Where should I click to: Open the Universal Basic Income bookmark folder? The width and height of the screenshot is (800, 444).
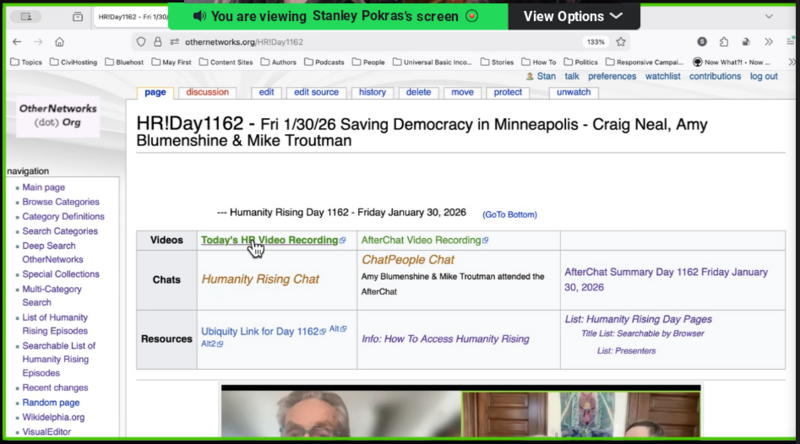tap(433, 62)
